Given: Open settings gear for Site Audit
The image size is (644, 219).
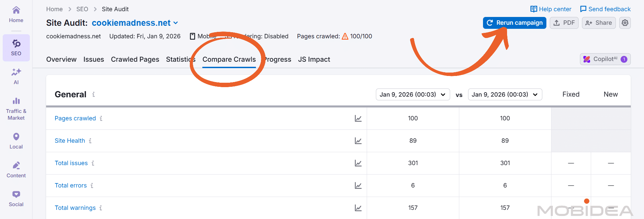Looking at the screenshot, I should 625,23.
